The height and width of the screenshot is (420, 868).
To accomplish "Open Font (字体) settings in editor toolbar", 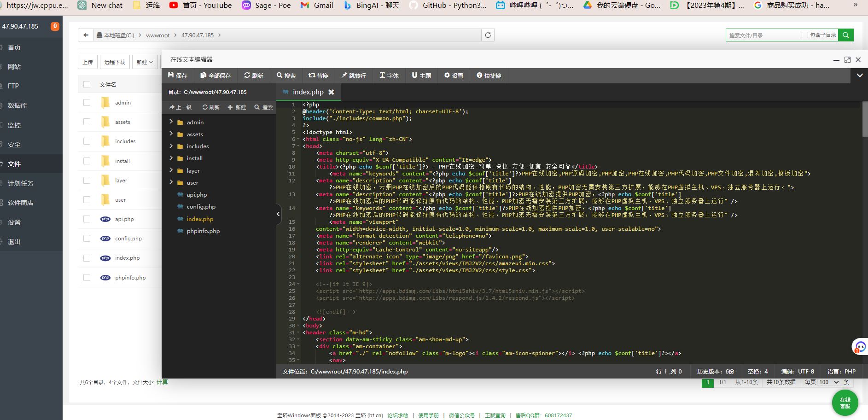I will [x=389, y=76].
